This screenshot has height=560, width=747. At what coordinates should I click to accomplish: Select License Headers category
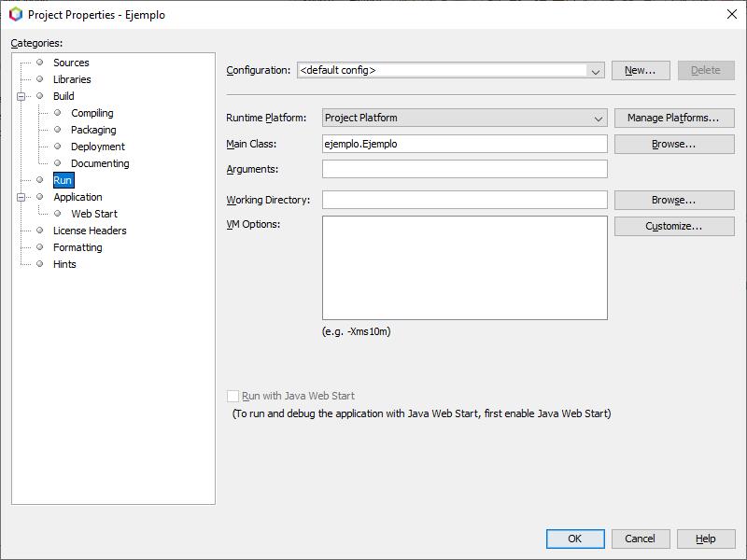point(90,231)
